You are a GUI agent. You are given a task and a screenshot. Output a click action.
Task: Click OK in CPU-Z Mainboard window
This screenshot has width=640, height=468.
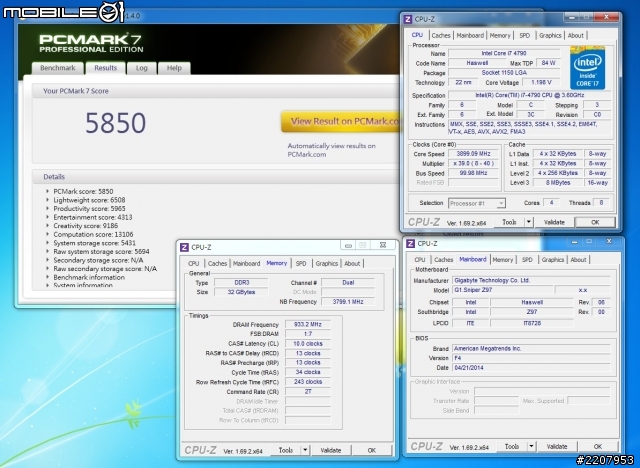click(598, 447)
